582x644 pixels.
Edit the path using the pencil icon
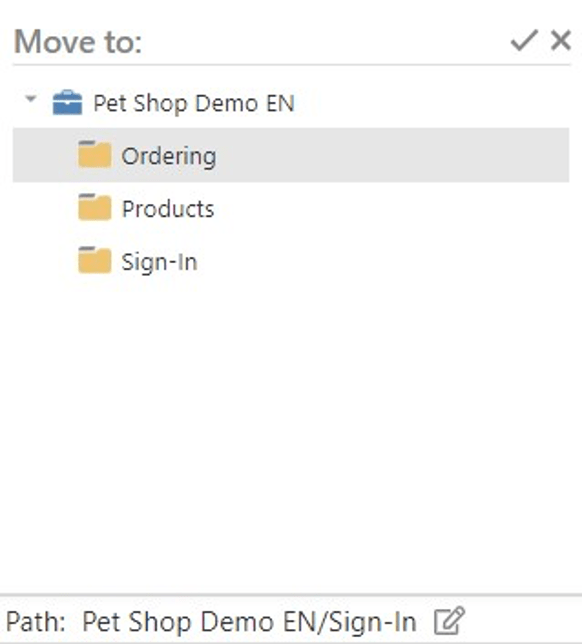pos(449,621)
